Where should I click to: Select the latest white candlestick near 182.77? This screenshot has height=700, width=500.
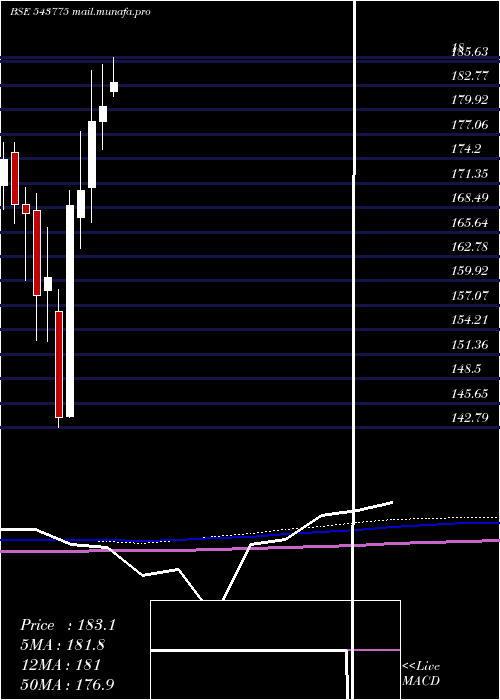click(114, 87)
